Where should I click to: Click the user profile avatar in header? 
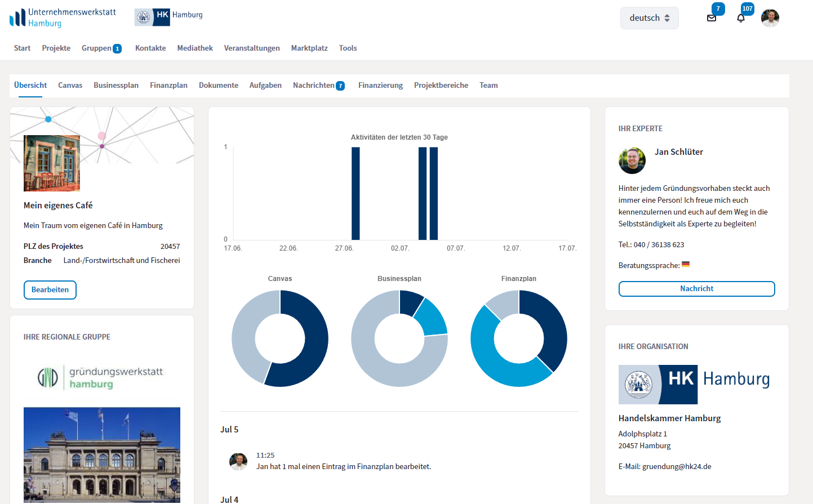(770, 18)
